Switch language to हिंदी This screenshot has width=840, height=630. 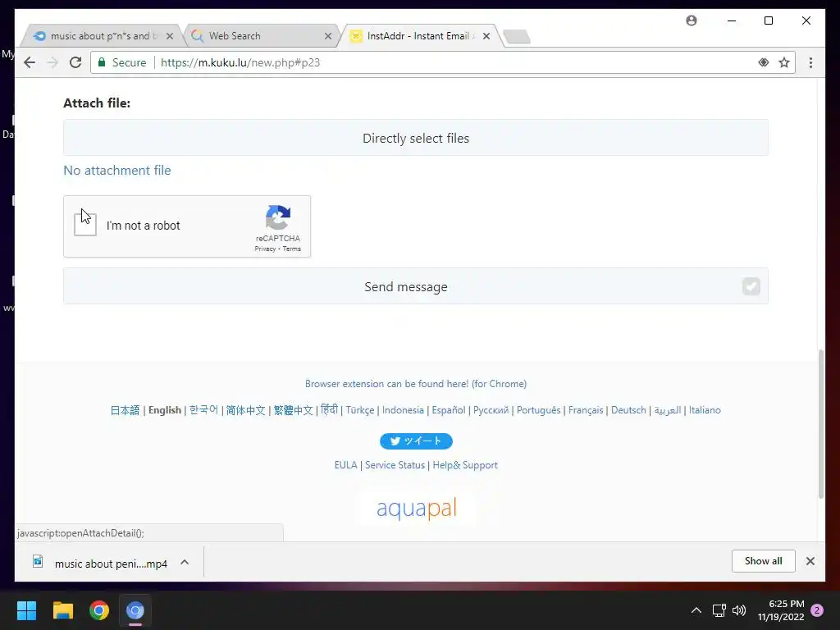(329, 410)
